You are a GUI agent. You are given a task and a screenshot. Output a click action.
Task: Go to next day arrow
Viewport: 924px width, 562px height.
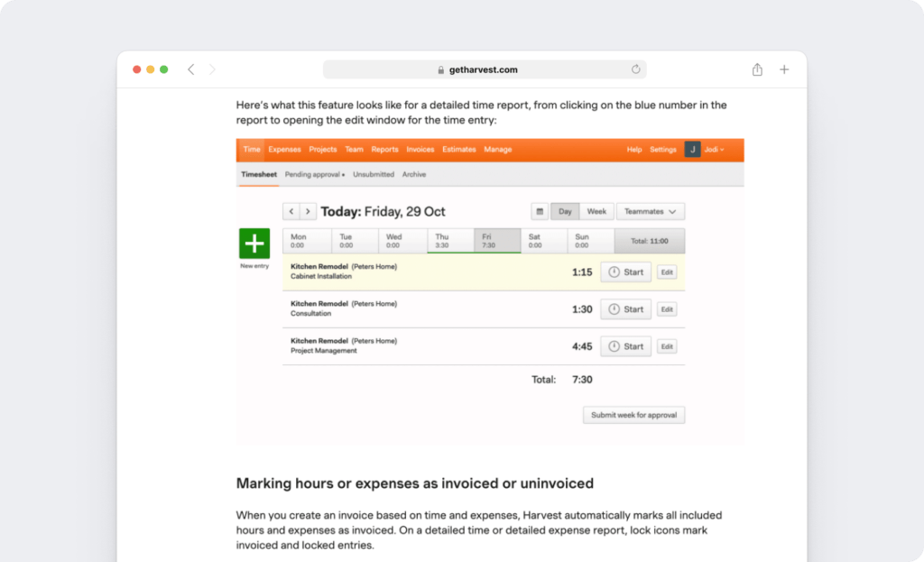tap(308, 212)
